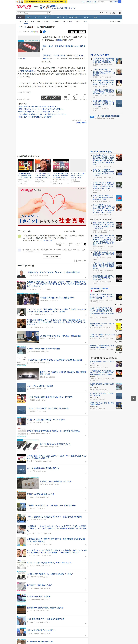
Task: Select the エキスパート tab
Action: [48, 17]
